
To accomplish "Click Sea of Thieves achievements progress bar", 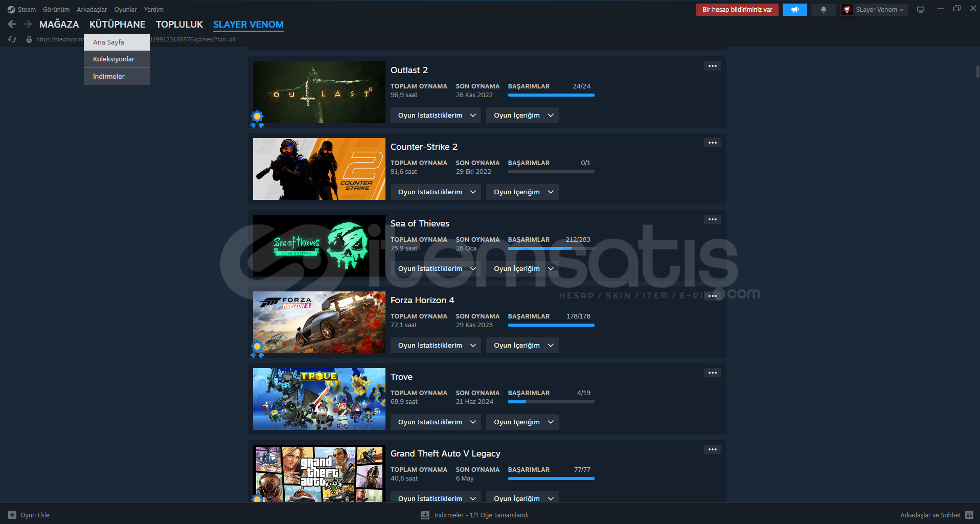I will (551, 248).
